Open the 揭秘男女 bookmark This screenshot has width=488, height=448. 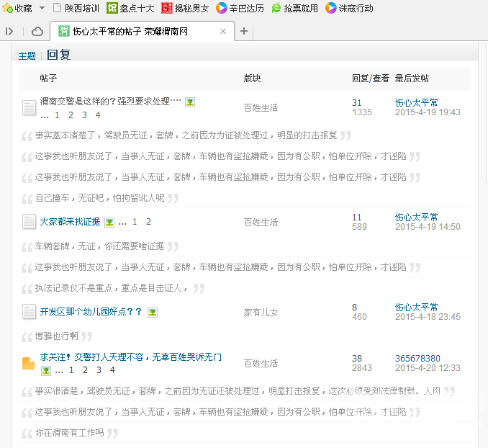[185, 8]
